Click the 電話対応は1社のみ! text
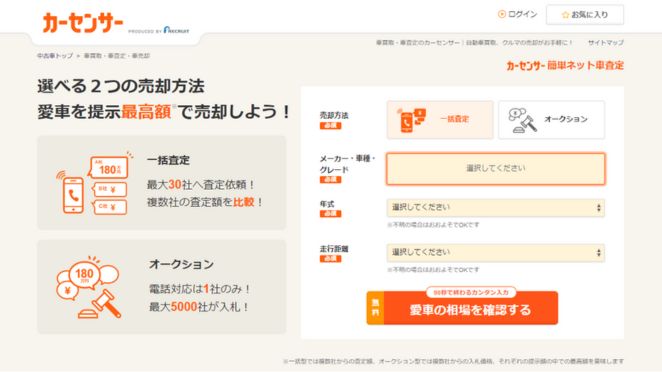Viewport: 662px width, 372px height. click(x=200, y=289)
